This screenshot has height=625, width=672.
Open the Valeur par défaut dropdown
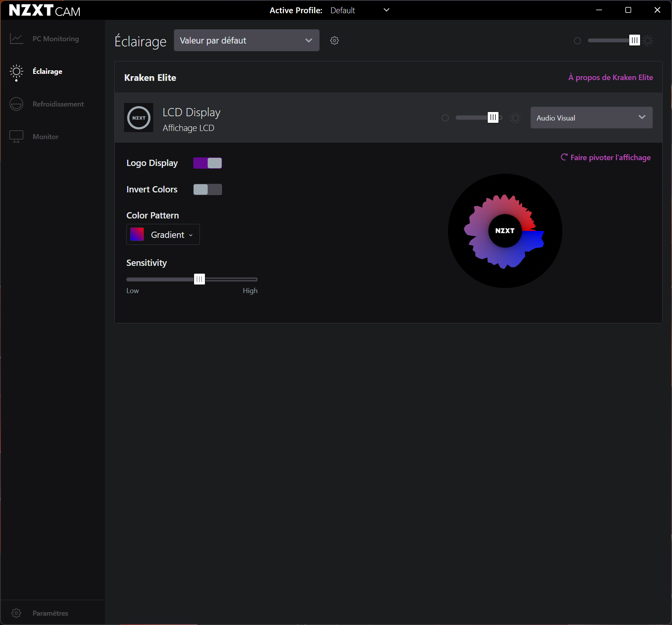click(247, 40)
